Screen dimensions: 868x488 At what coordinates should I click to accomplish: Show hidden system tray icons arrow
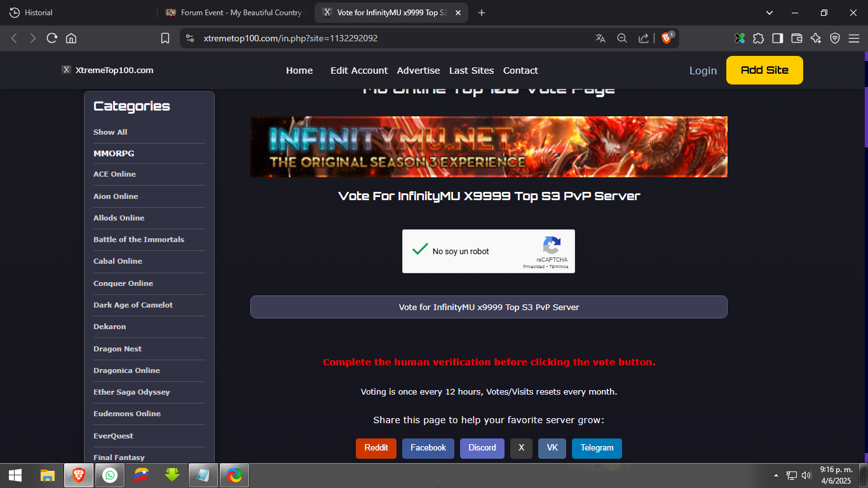tap(776, 475)
